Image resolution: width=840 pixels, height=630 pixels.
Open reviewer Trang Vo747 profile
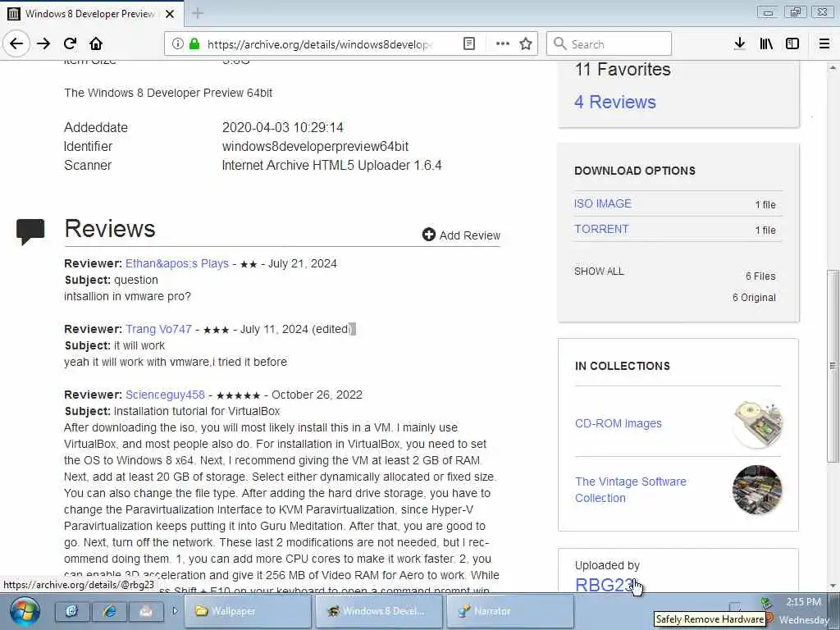(x=158, y=329)
